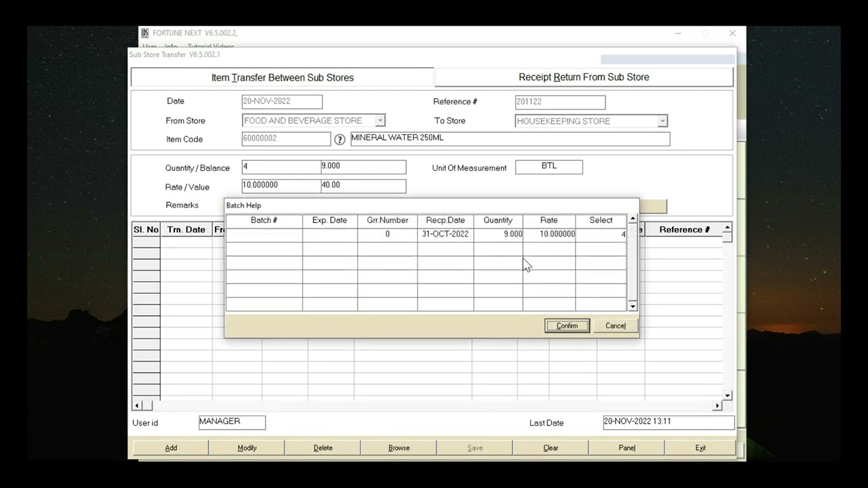
Task: Click Batch Help scrollbar down arrow
Action: tap(633, 306)
